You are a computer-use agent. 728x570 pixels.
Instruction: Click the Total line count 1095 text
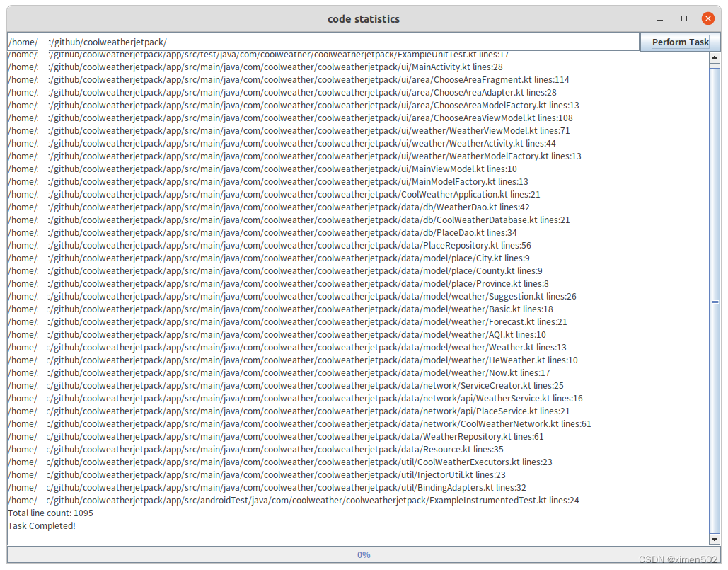pyautogui.click(x=50, y=513)
